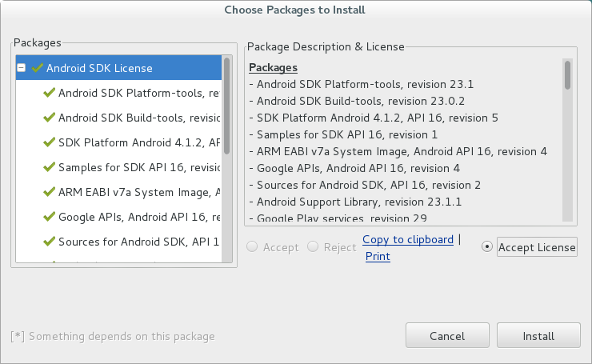The height and width of the screenshot is (364, 592).
Task: Select the Accept License radio button
Action: click(x=487, y=247)
